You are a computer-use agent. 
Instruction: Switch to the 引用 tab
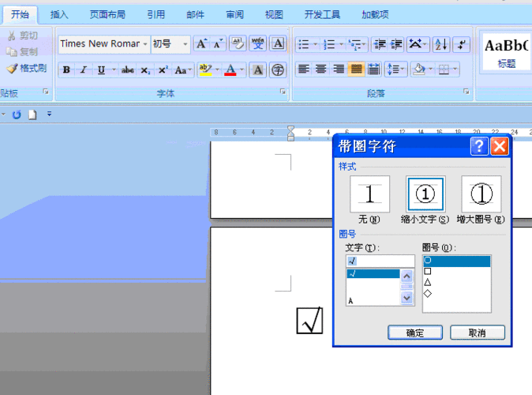[155, 14]
